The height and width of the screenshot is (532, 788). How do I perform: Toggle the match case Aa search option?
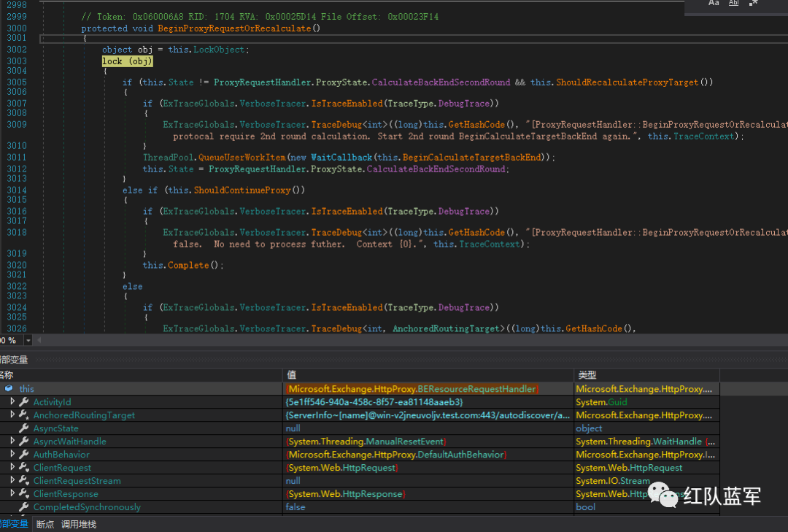tap(714, 3)
